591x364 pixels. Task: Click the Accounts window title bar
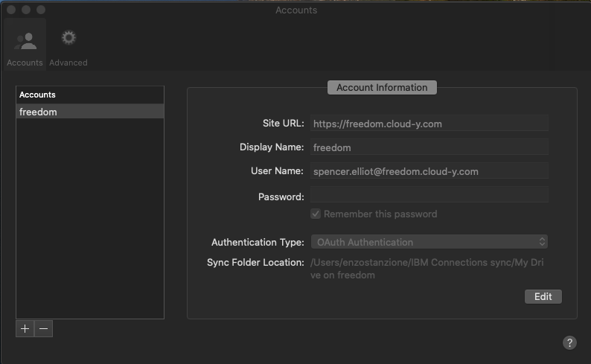coord(296,10)
